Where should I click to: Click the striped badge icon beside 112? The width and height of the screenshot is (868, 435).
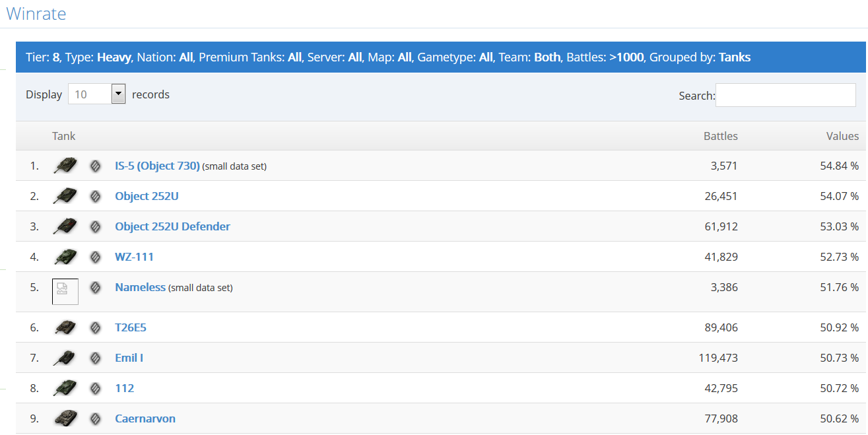click(x=96, y=388)
